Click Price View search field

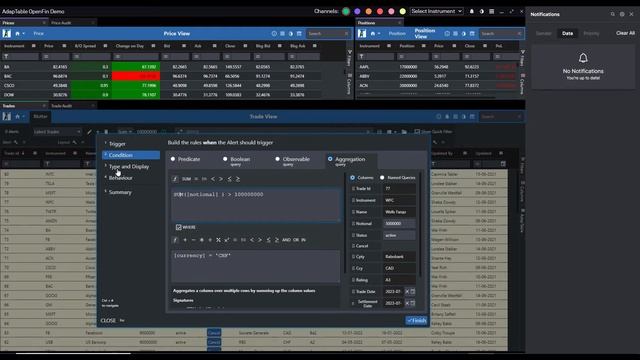pos(328,33)
